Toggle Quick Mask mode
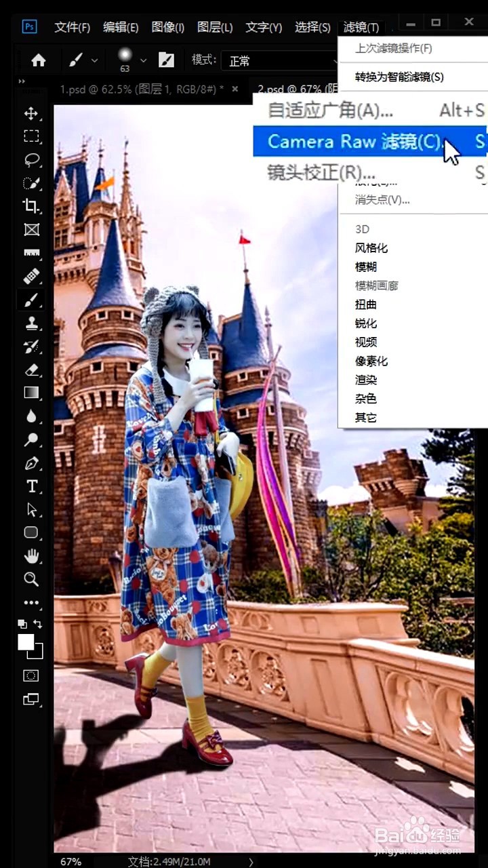 point(31,675)
